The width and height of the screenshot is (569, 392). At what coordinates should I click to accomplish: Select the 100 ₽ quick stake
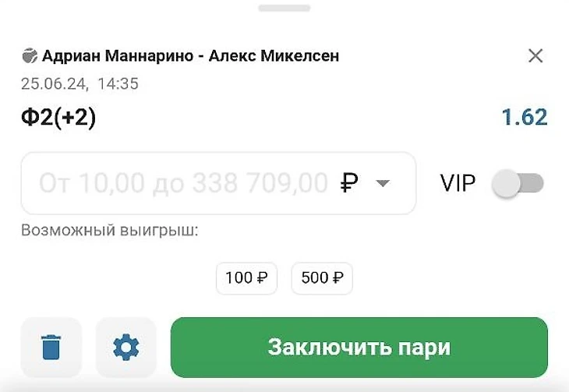pyautogui.click(x=246, y=278)
